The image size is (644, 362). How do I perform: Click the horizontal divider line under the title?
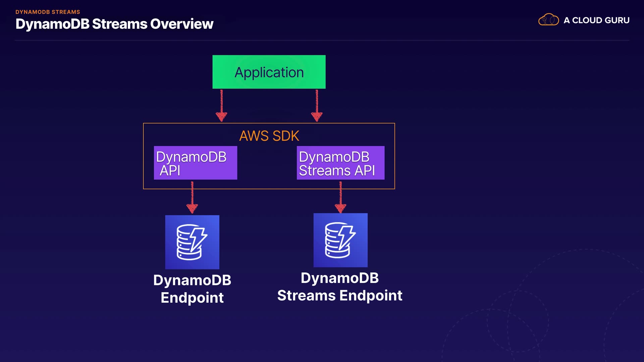click(322, 40)
